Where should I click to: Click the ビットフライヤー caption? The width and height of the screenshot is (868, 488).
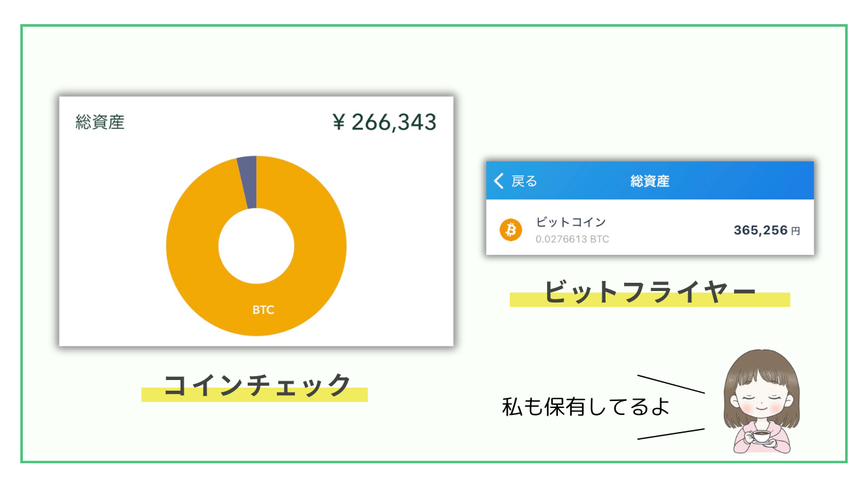tap(649, 292)
